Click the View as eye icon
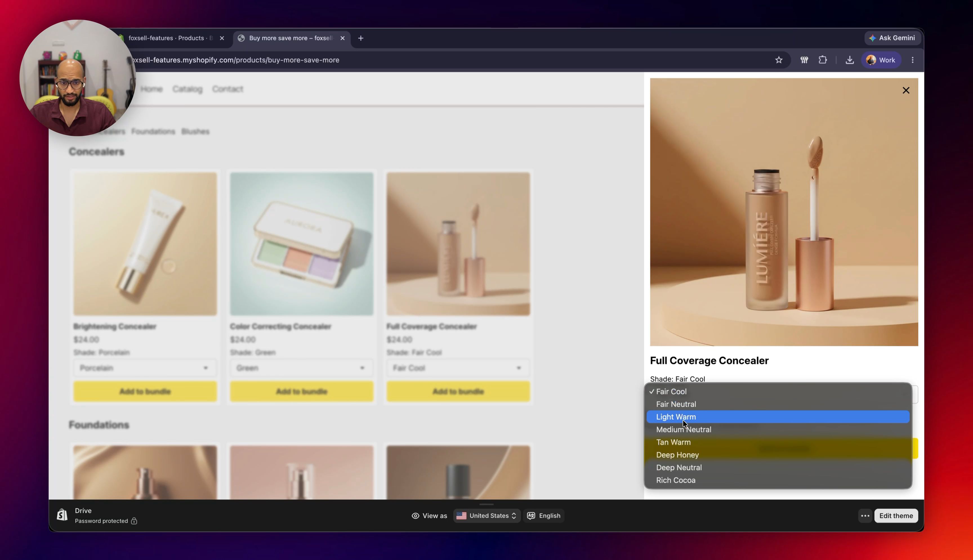The width and height of the screenshot is (973, 560). click(x=416, y=516)
